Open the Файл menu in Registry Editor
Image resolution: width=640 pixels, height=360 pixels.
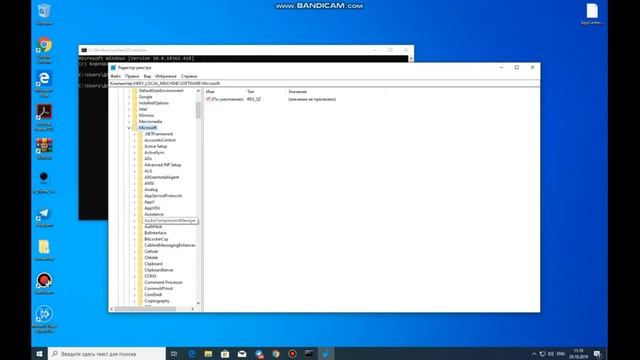coord(116,76)
